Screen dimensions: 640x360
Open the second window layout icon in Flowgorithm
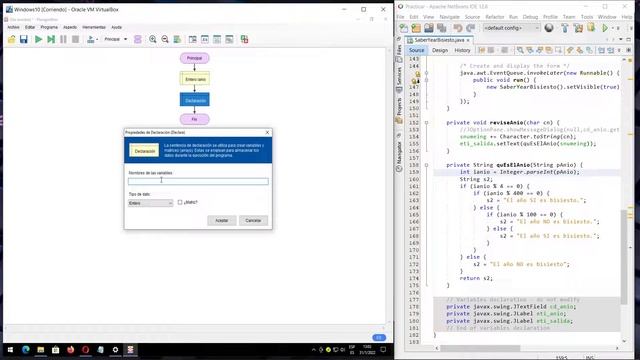click(x=204, y=40)
